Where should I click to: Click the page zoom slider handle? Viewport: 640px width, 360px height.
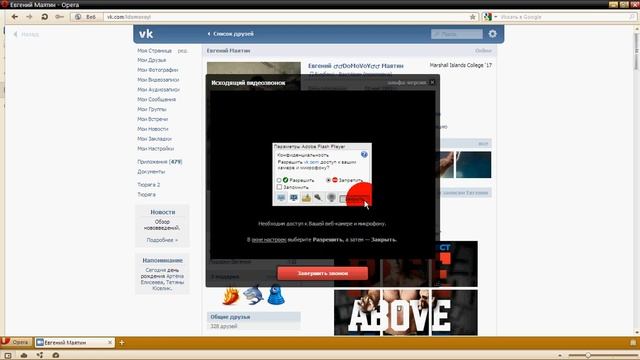click(588, 355)
